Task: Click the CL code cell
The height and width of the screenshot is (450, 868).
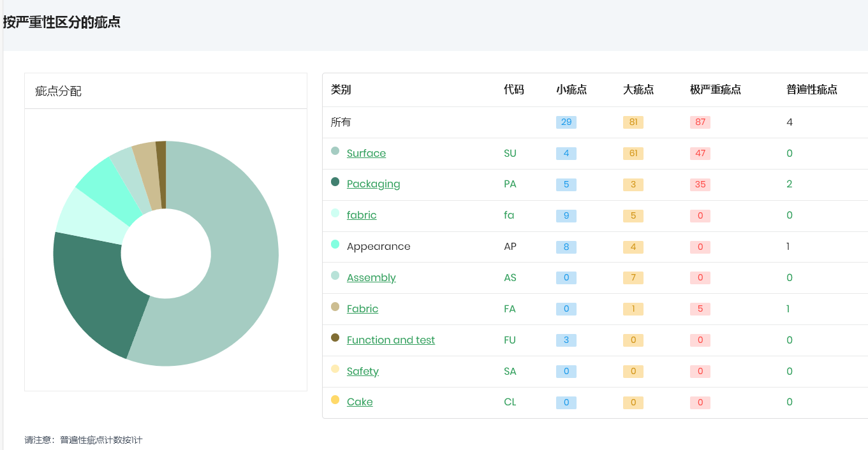Action: (510, 402)
